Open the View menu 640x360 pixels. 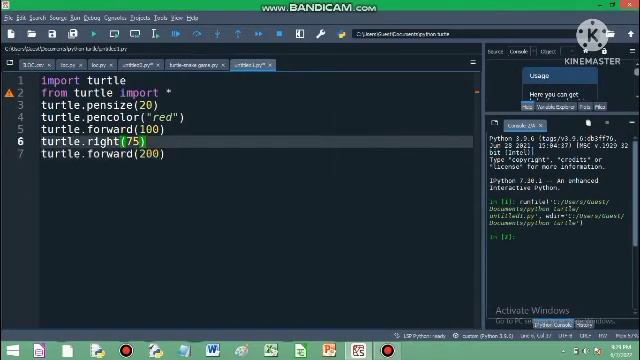[x=177, y=18]
